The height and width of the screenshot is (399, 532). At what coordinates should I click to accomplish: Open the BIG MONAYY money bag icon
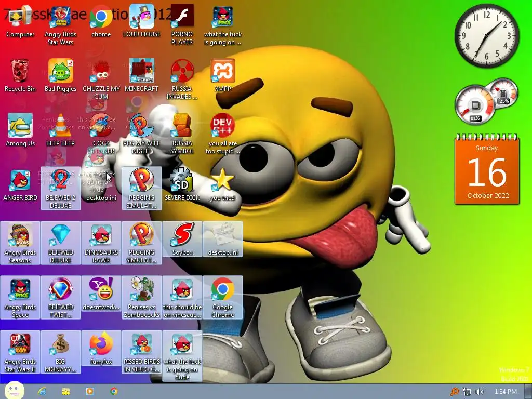tap(60, 352)
